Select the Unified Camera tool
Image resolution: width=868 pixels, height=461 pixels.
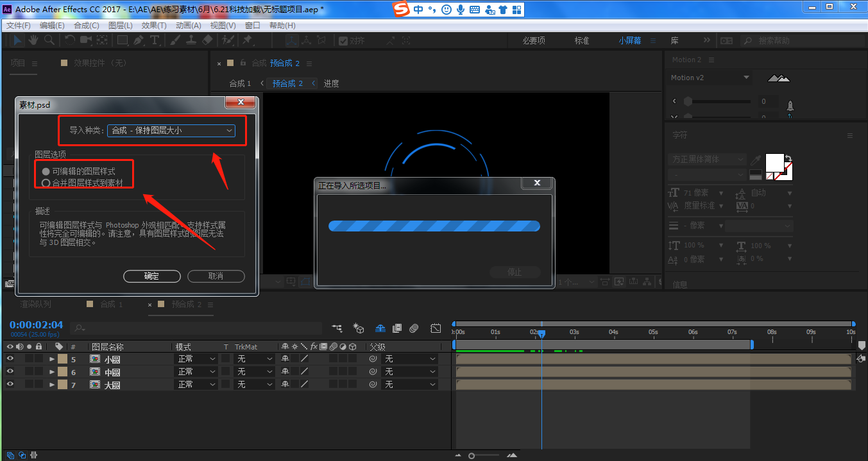tap(86, 40)
